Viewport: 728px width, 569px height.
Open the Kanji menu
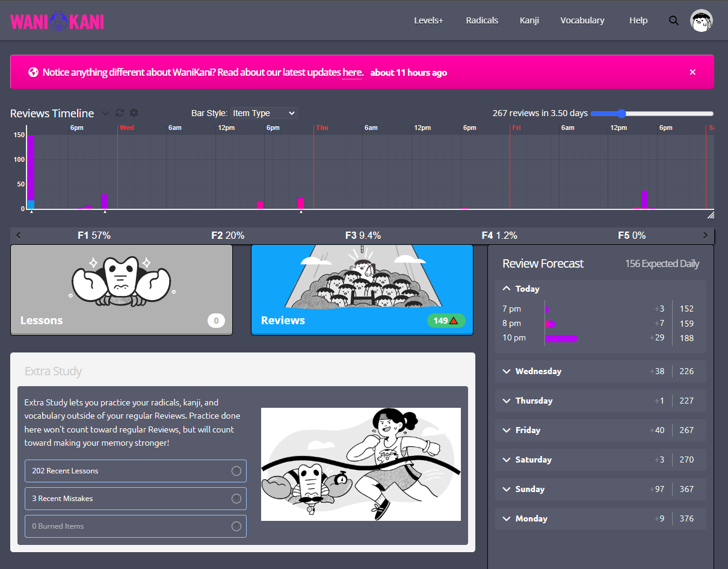pos(529,20)
